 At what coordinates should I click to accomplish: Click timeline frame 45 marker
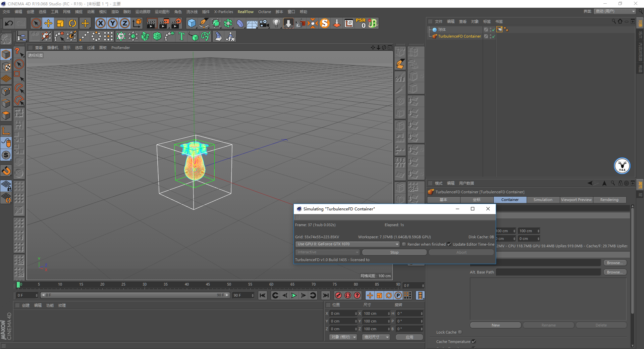pyautogui.click(x=208, y=285)
